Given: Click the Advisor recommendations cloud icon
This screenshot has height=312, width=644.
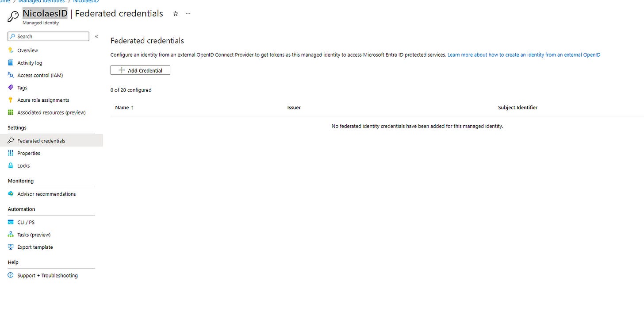Looking at the screenshot, I should pyautogui.click(x=11, y=194).
